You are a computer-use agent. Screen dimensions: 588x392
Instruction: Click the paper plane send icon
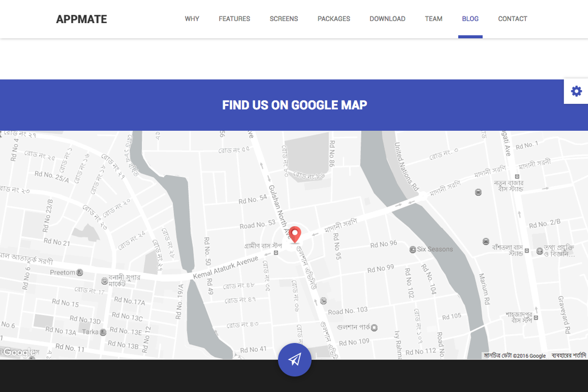(294, 360)
